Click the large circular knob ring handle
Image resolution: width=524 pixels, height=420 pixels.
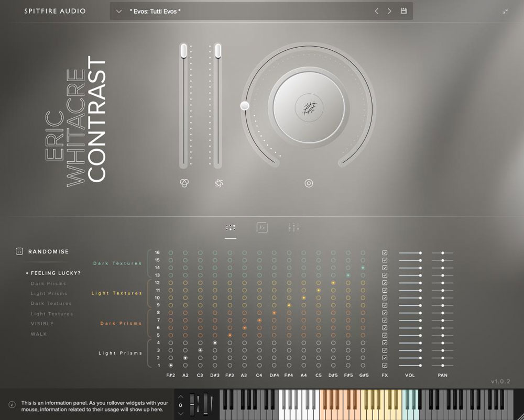(245, 106)
